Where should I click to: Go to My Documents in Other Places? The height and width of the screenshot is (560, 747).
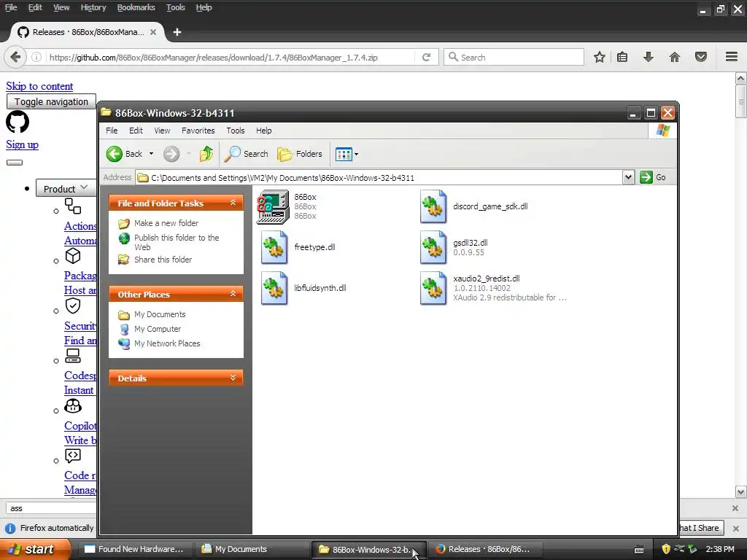160,314
